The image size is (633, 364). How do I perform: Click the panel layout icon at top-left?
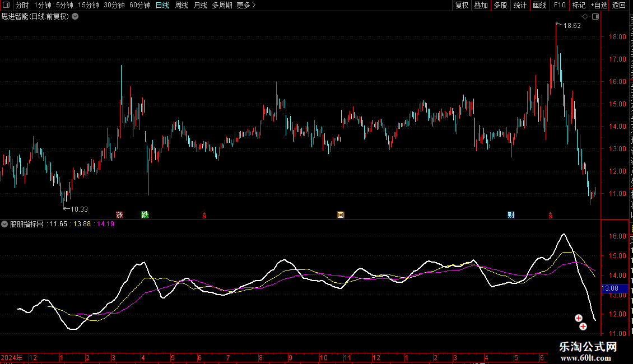click(6, 5)
